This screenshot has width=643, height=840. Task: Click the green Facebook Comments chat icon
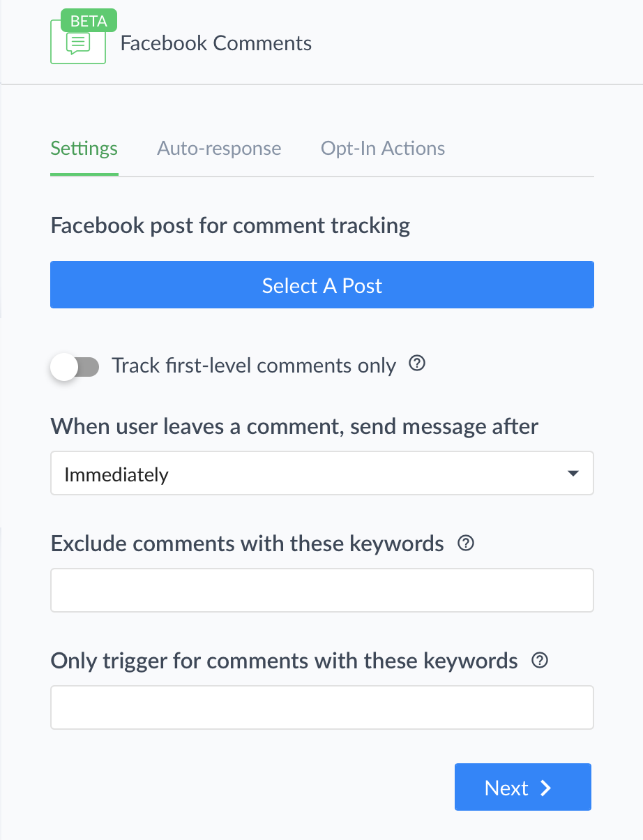click(x=78, y=43)
